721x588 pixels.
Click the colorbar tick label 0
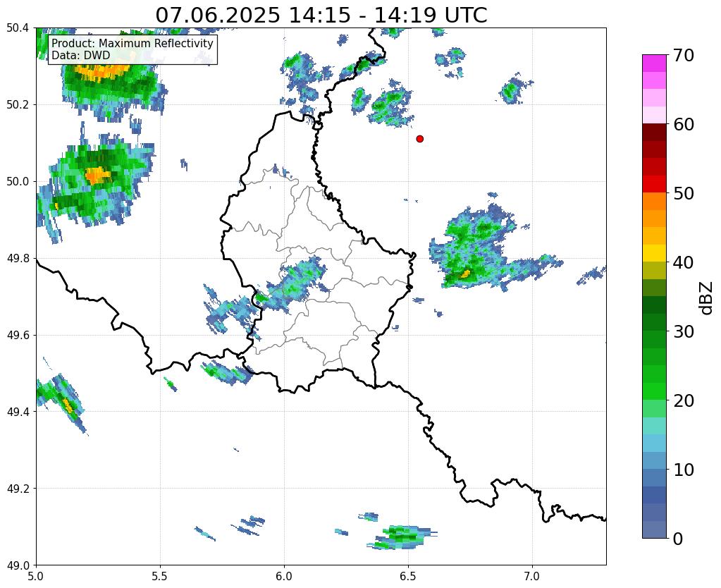[x=678, y=539]
